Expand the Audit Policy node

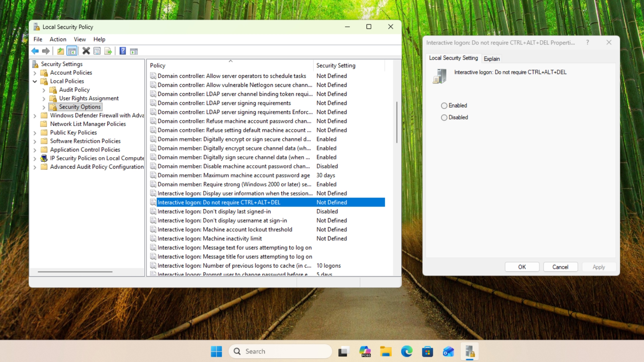tap(44, 90)
